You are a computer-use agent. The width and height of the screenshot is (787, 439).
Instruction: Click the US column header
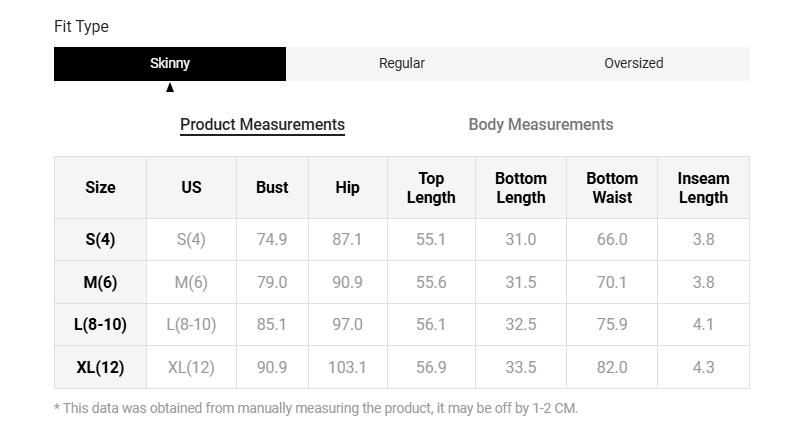(191, 187)
